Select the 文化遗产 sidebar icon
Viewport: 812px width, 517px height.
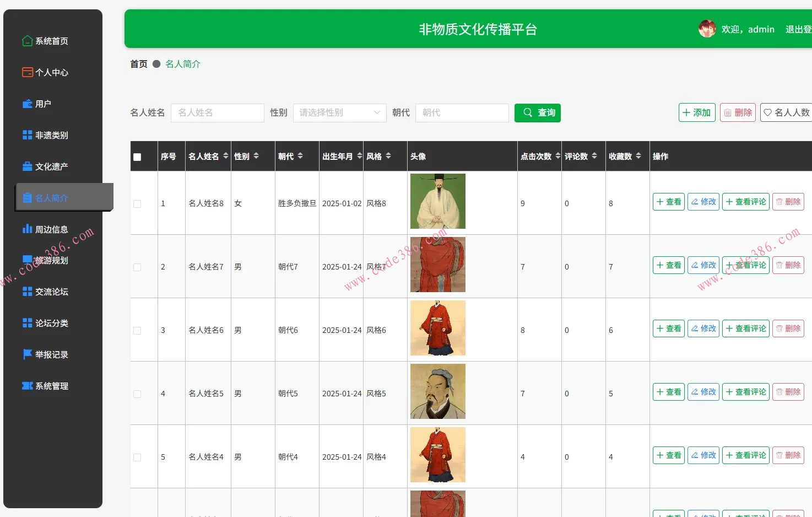coord(27,166)
